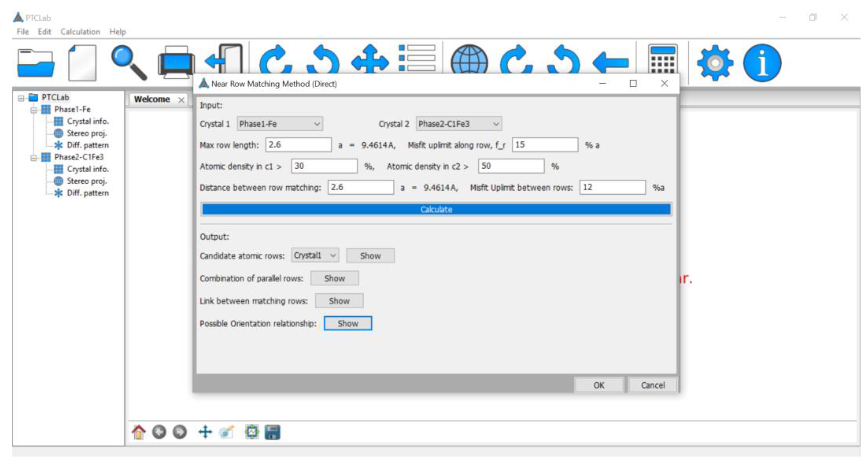Click the Max row length input field
This screenshot has height=464, width=868.
298,145
